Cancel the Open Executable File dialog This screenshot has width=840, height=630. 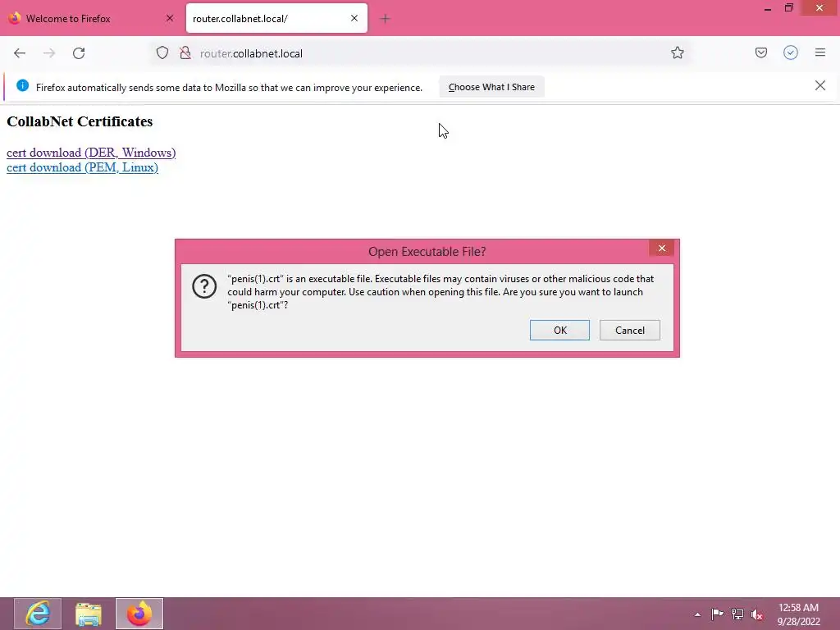point(629,330)
